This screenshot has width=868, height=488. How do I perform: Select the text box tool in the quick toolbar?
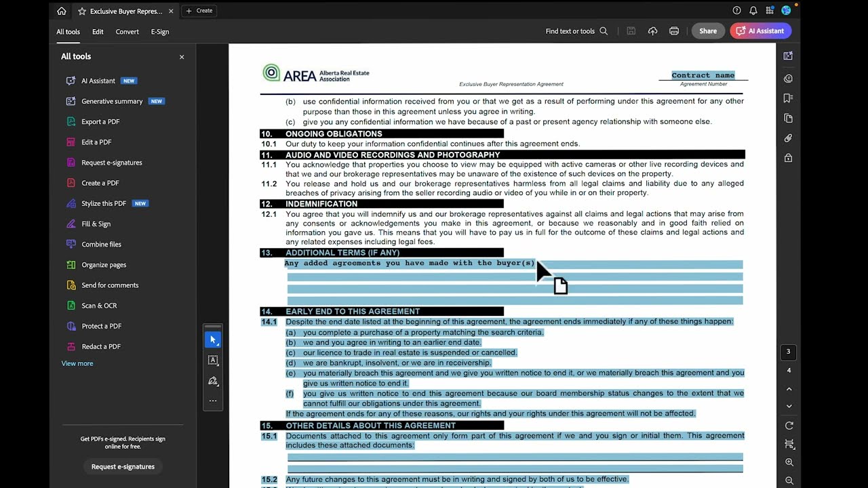pyautogui.click(x=213, y=361)
